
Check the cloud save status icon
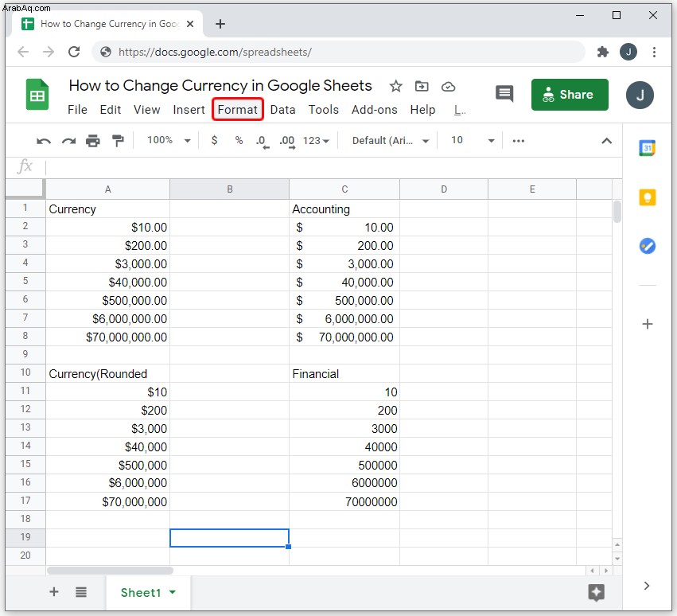click(448, 87)
